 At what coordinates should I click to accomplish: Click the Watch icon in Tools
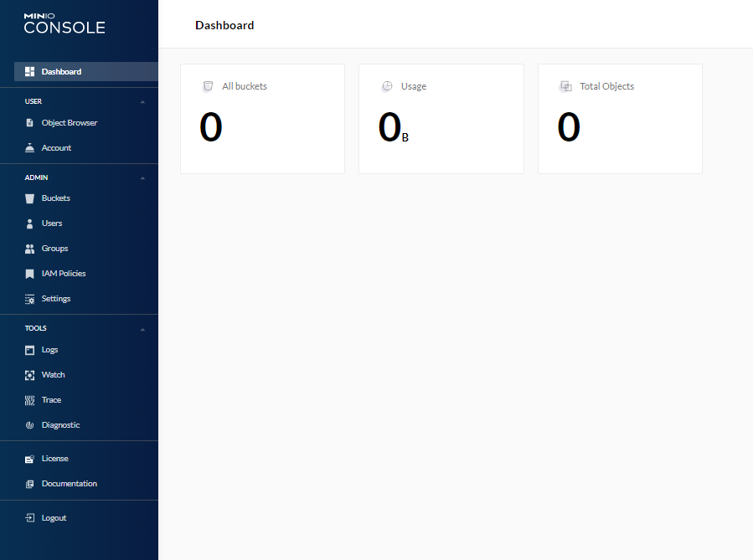point(29,375)
